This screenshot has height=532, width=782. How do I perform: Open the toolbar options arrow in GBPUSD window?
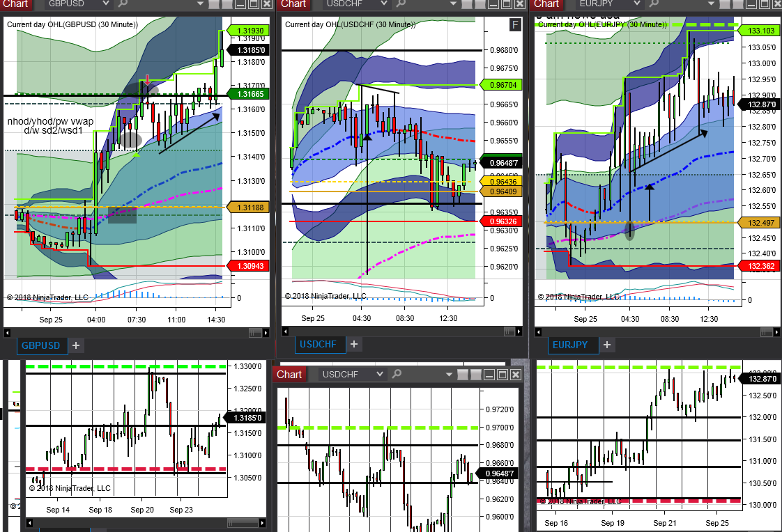tap(201, 4)
